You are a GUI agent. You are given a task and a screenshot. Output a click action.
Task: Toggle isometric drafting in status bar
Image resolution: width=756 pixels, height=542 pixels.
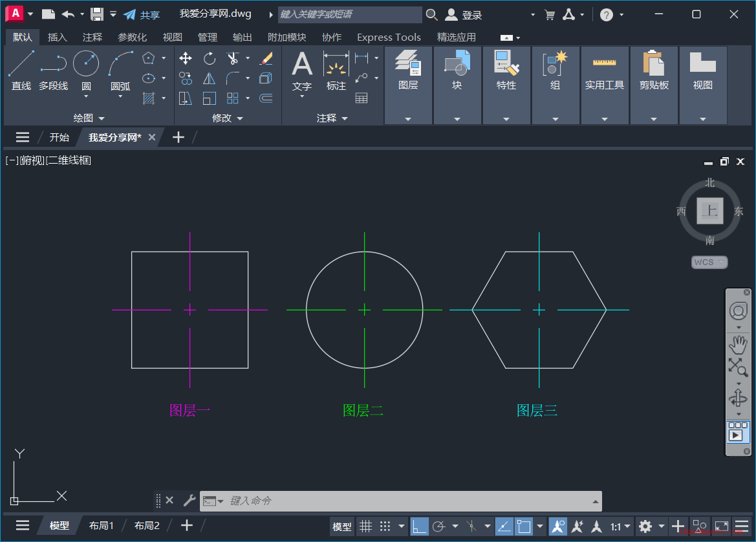473,526
